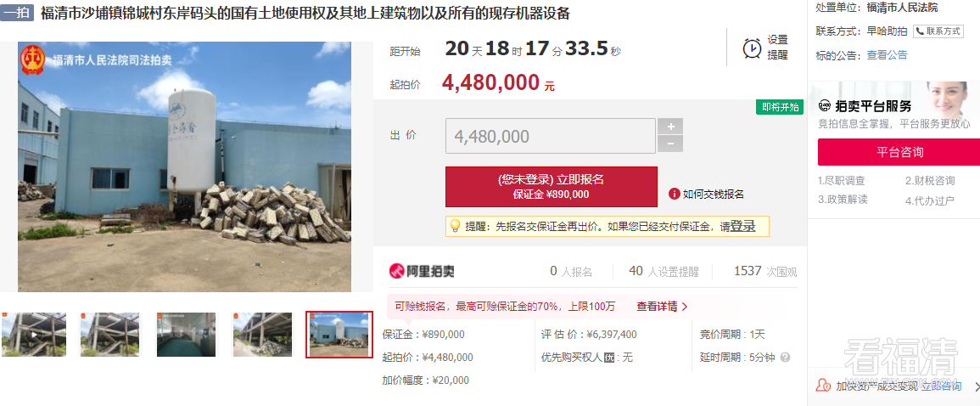980x406 pixels.
Task: Click the bid amount input field
Action: coord(551,136)
